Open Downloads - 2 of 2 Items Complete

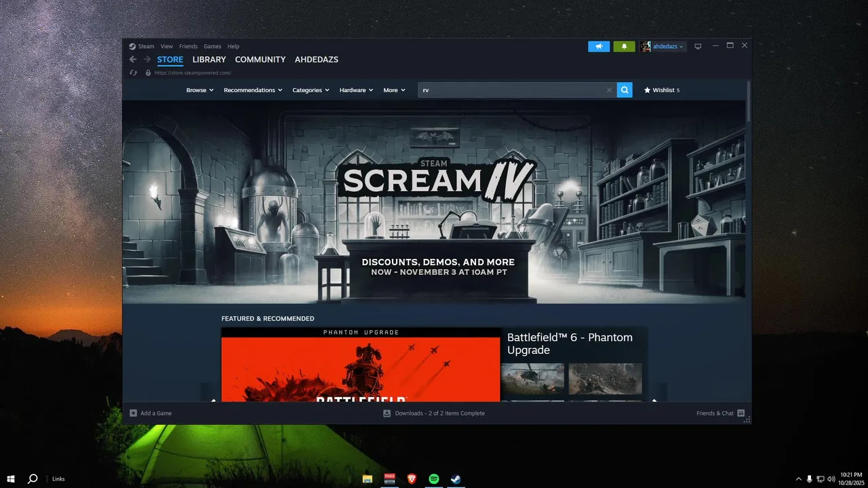coord(440,413)
